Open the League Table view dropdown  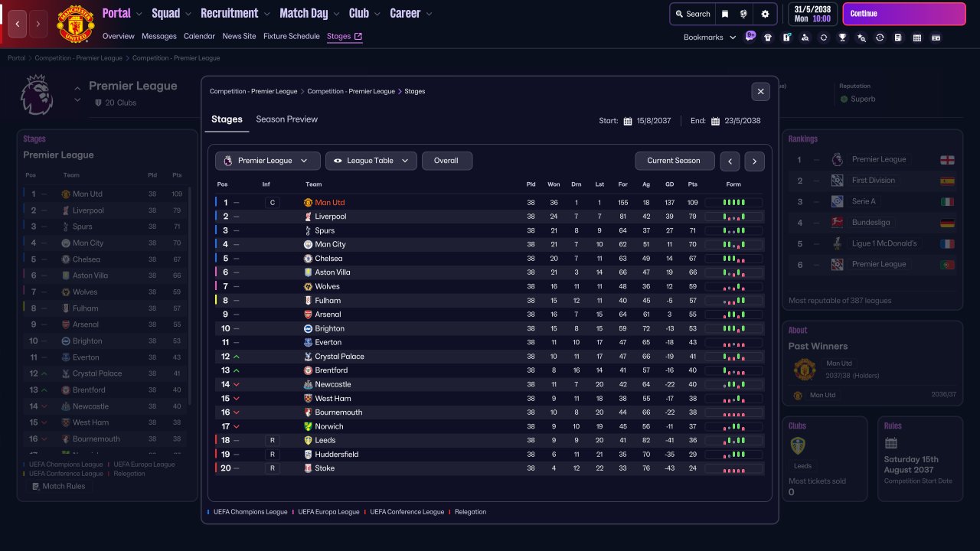click(371, 161)
